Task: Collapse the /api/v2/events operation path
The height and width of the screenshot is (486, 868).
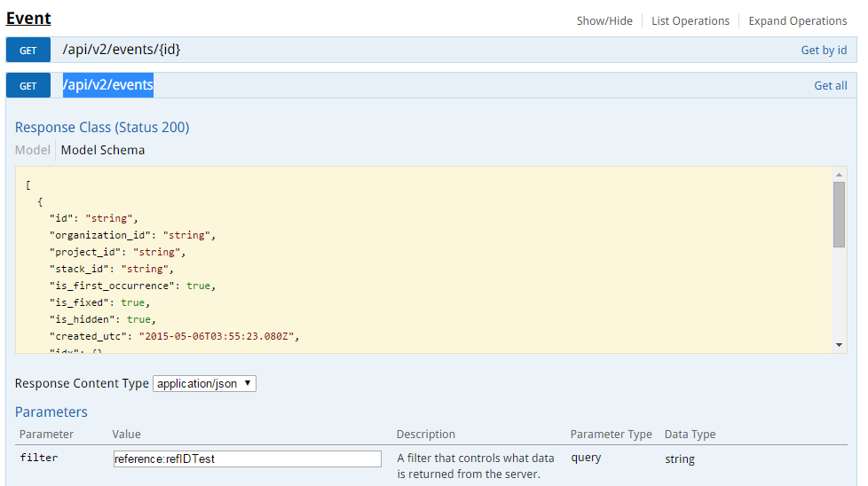Action: click(x=108, y=85)
